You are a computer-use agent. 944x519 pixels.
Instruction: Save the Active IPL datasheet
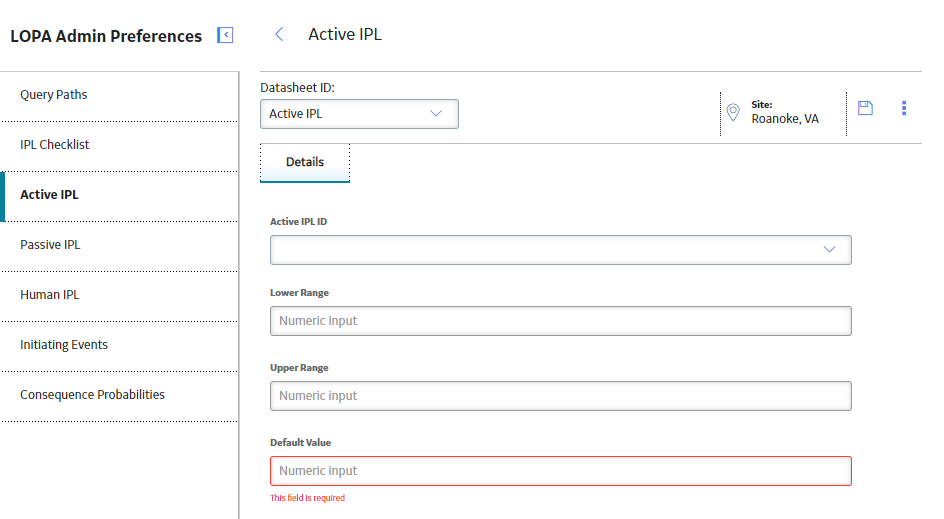[865, 108]
